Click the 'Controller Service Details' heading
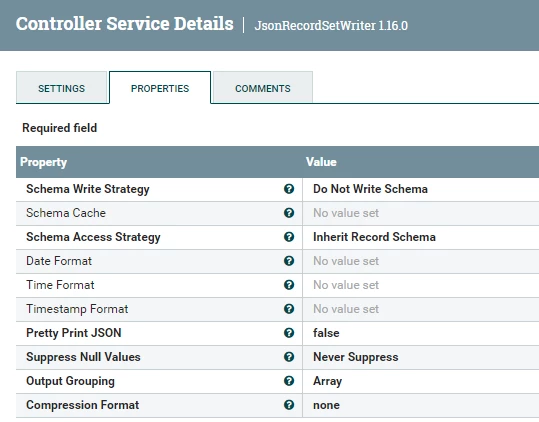Screen dimensions: 539x422 pos(124,23)
